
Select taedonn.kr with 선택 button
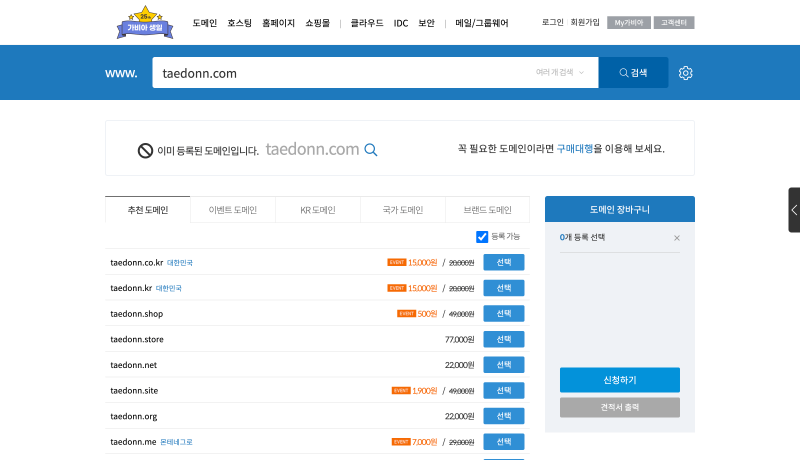[x=504, y=288]
